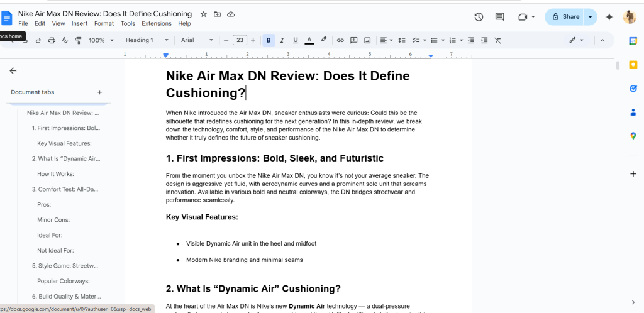
Task: Open the Insert menu
Action: pos(80,23)
